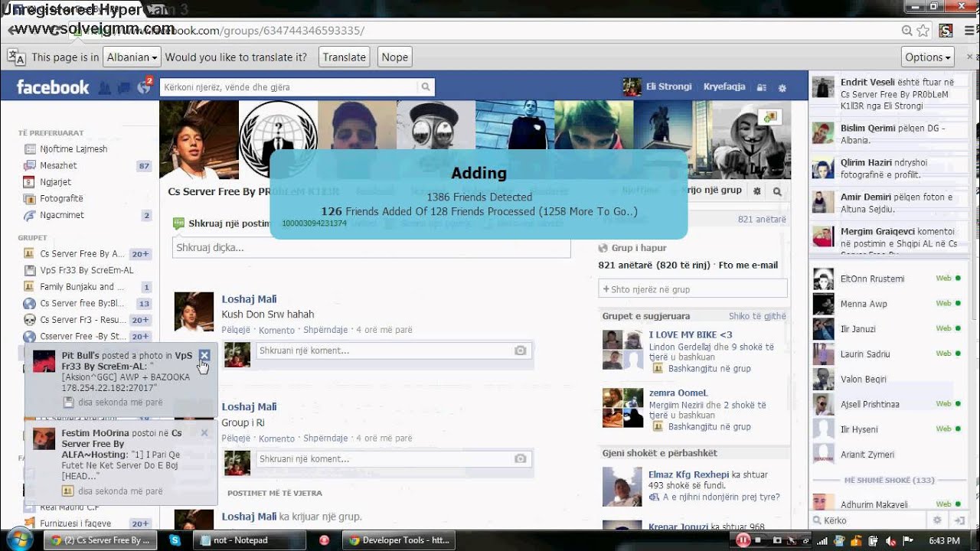Click the red recorder icon on taskbar
980x551 pixels.
[x=324, y=540]
